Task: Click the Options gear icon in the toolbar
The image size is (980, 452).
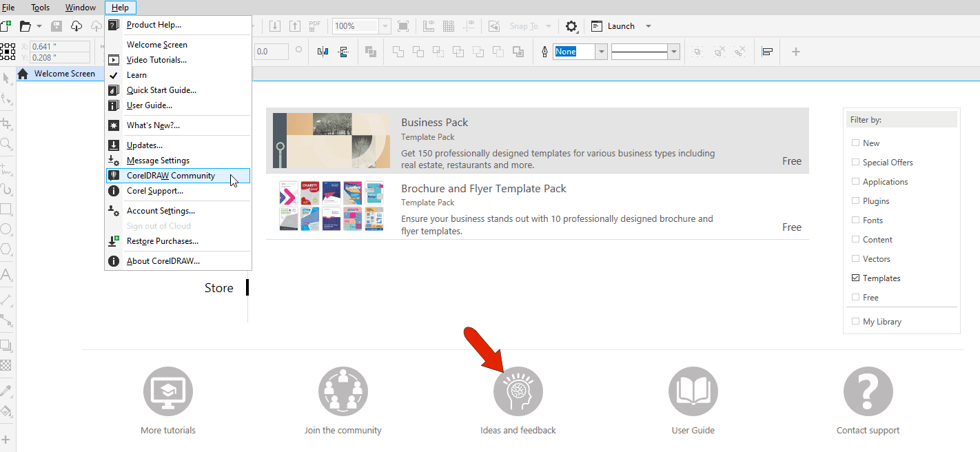Action: click(x=571, y=25)
